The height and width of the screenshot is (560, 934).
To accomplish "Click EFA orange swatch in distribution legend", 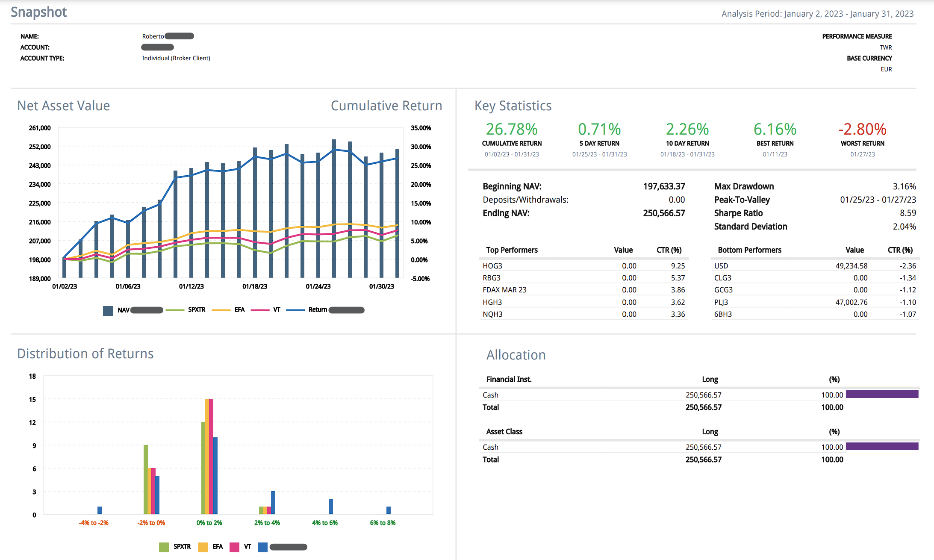I will 203,547.
